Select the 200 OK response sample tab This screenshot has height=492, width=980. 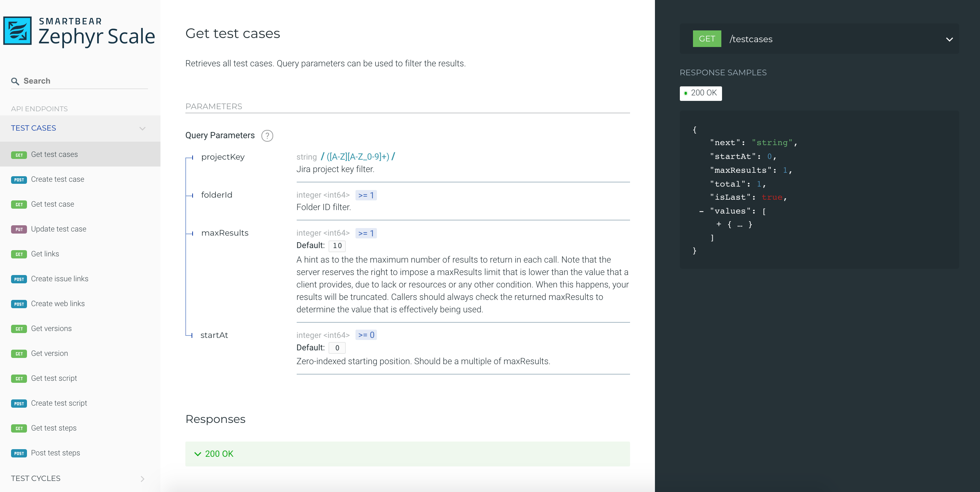(700, 93)
